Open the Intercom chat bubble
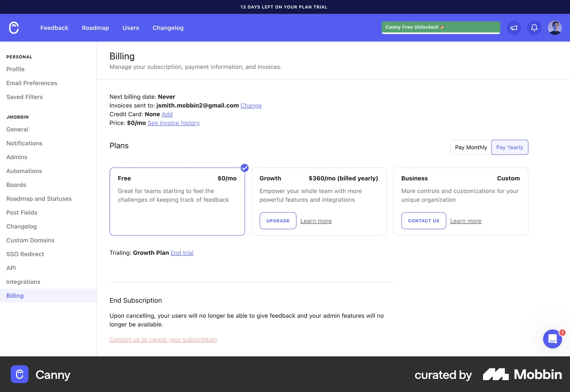 552,339
